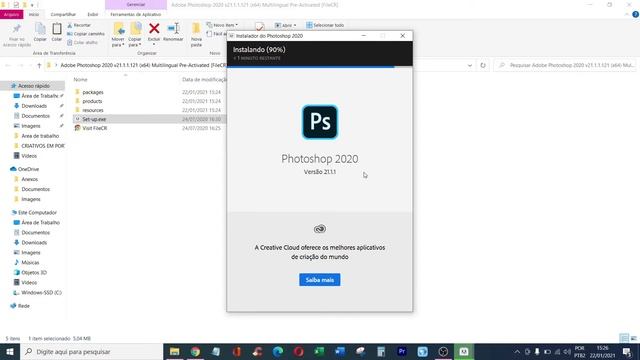The image size is (640, 360).
Task: Open Objetos 3D in the sidebar
Action: [x=34, y=273]
